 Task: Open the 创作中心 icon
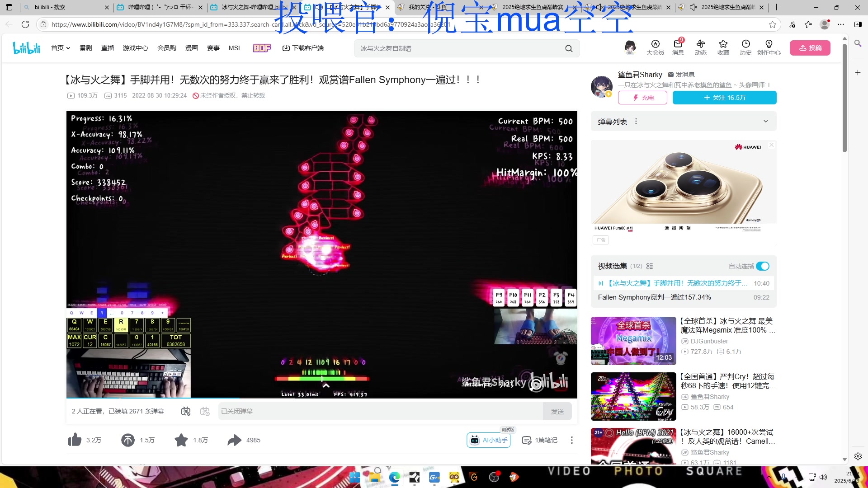pos(769,47)
